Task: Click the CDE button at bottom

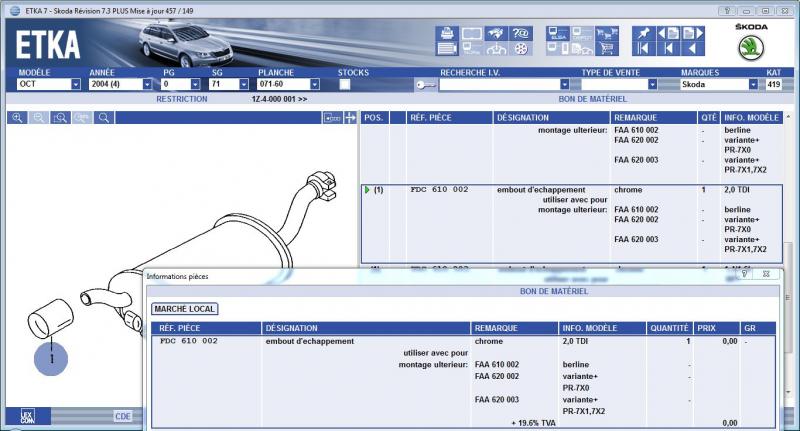Action: (x=123, y=416)
